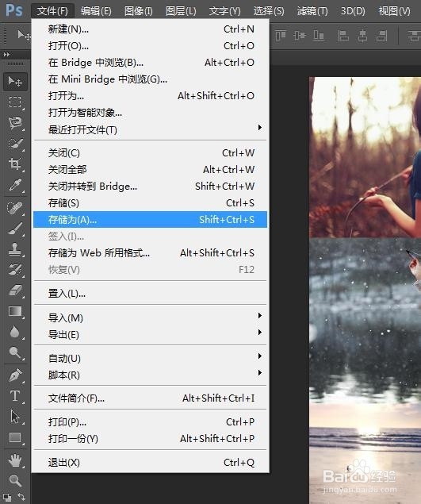Select the Rectangle shape tool

point(15,437)
